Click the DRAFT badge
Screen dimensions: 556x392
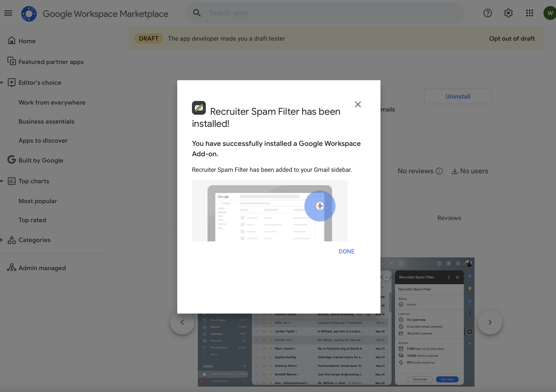coord(149,38)
